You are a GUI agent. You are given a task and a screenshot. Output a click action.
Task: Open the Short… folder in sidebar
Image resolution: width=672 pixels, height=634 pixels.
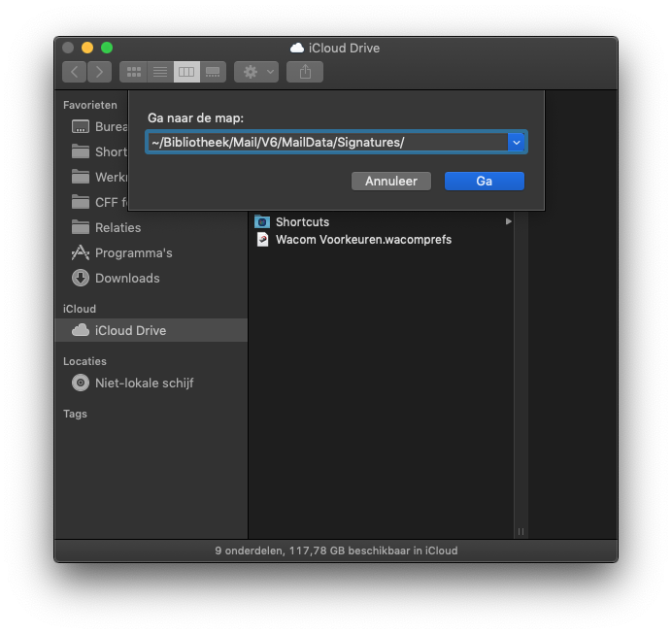[99, 151]
